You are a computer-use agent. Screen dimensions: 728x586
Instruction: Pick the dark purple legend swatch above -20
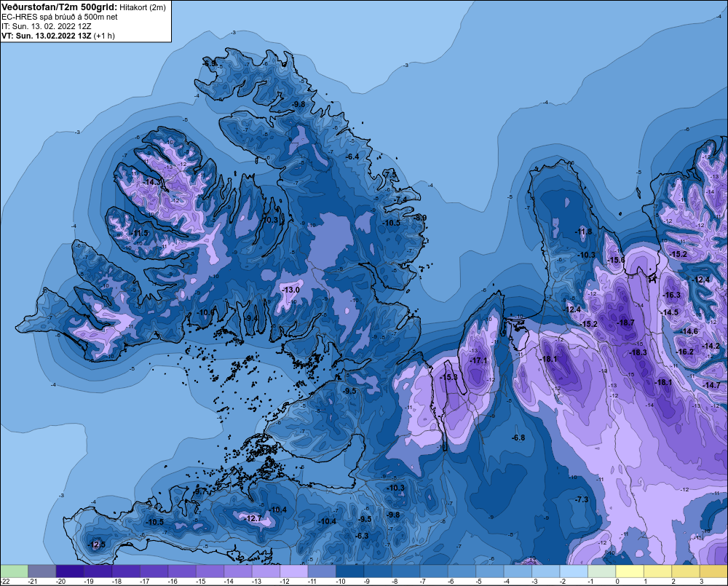point(70,571)
